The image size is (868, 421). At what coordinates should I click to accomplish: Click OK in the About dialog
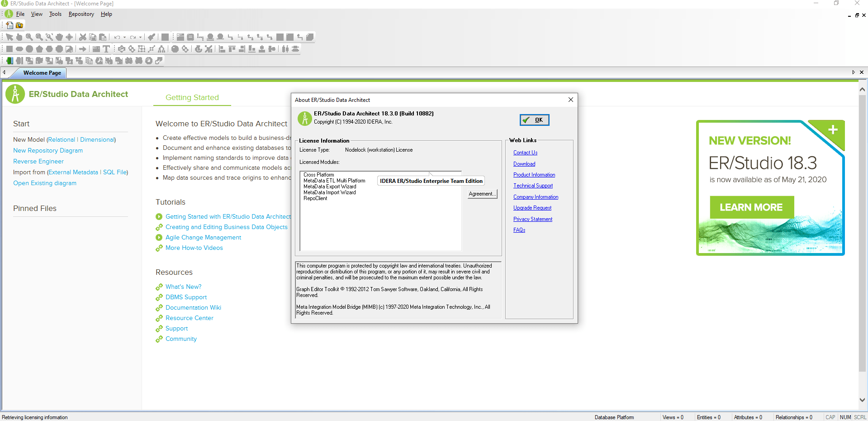[535, 120]
